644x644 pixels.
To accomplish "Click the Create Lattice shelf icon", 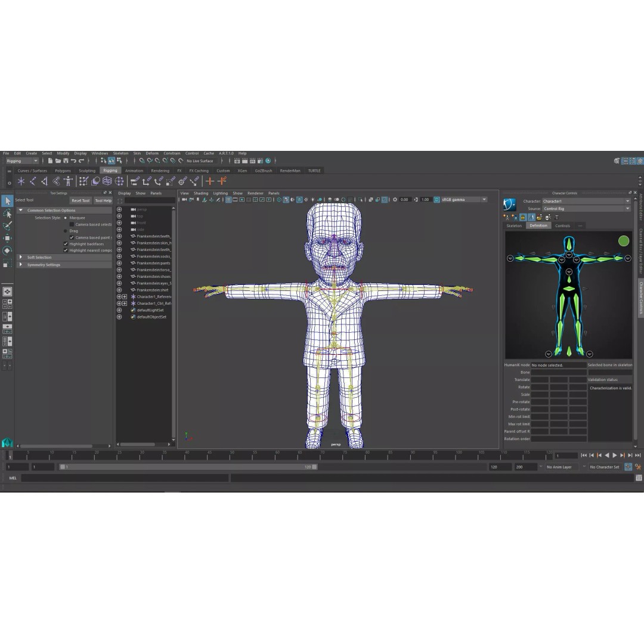I will [x=107, y=181].
